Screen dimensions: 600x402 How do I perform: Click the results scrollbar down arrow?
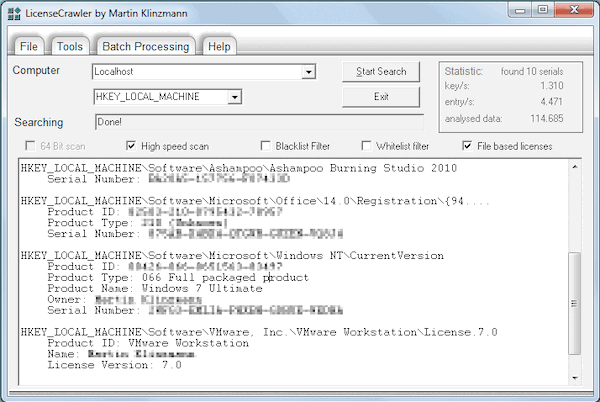coord(575,378)
